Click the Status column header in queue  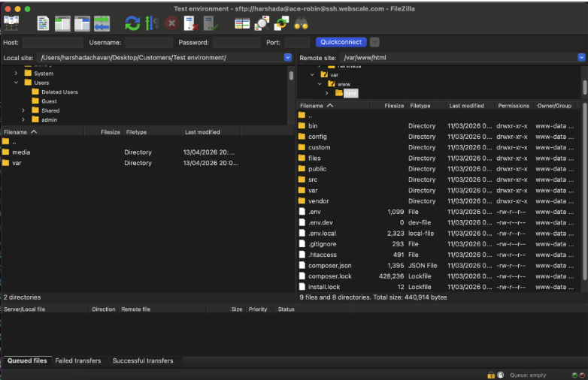[x=311, y=309]
